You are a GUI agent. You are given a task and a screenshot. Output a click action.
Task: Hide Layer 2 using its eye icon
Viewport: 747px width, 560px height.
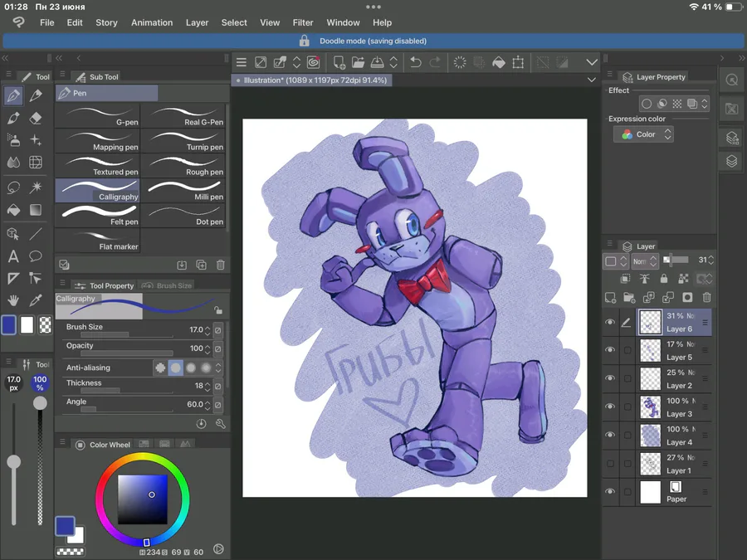tap(610, 378)
